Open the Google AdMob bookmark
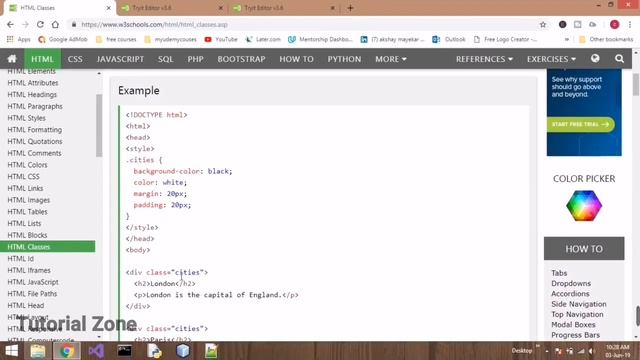The height and width of the screenshot is (360, 640). tap(63, 39)
